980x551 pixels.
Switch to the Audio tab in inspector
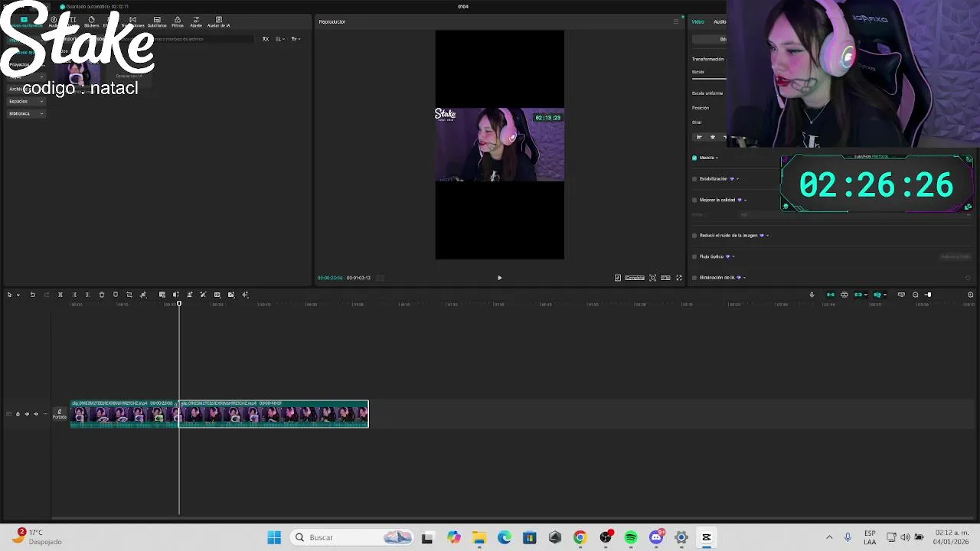coord(720,21)
